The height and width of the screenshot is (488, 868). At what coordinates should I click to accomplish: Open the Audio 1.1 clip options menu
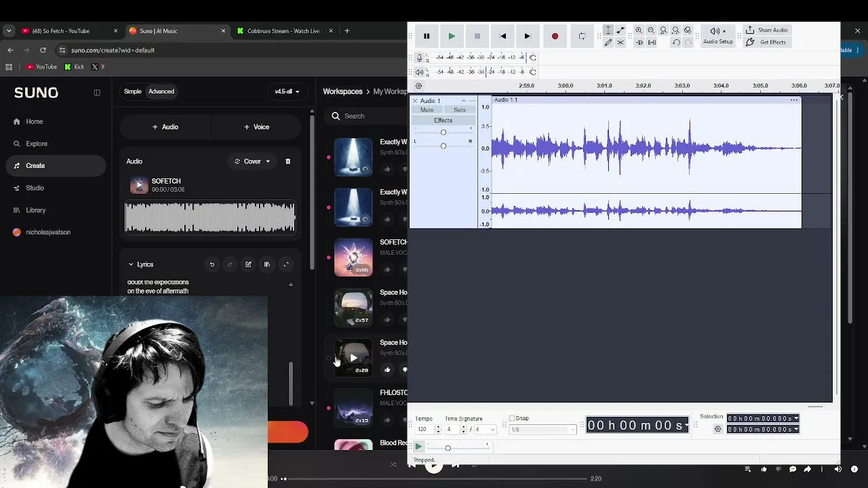(x=793, y=100)
